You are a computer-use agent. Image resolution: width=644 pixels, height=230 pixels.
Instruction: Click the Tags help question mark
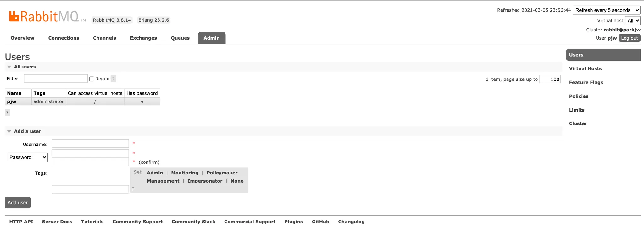click(133, 189)
